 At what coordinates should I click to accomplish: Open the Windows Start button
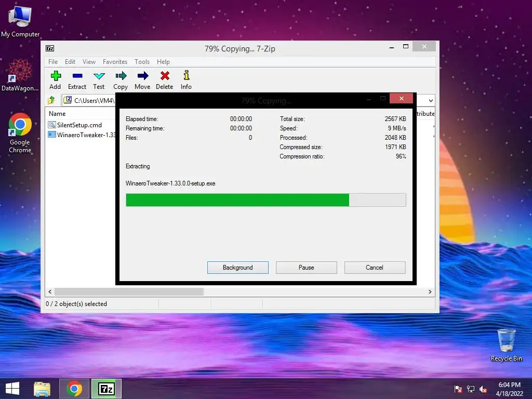12,389
